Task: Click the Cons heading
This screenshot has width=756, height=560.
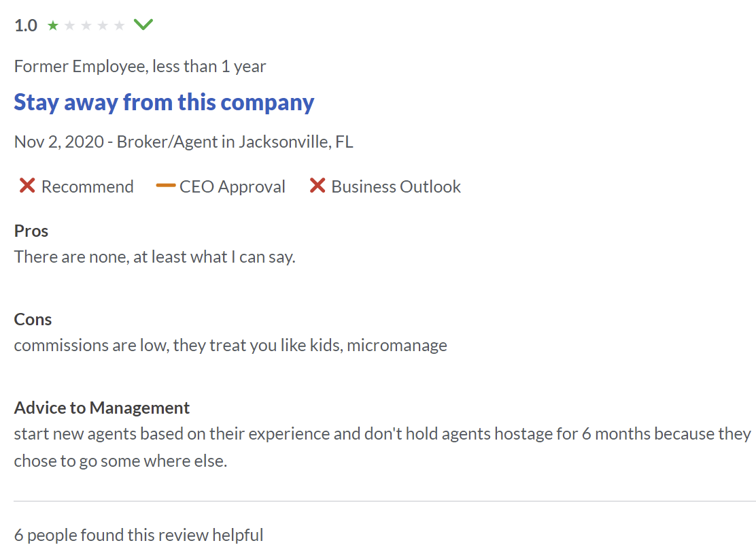Action: point(33,319)
